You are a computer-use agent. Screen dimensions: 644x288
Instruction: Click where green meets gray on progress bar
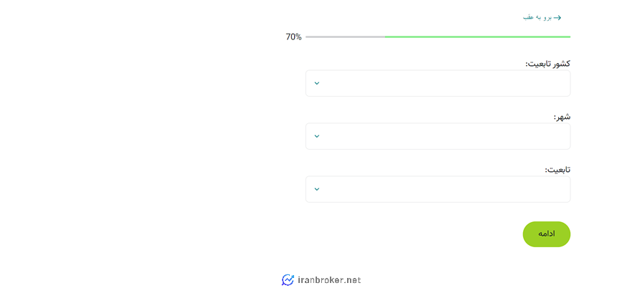pos(385,37)
